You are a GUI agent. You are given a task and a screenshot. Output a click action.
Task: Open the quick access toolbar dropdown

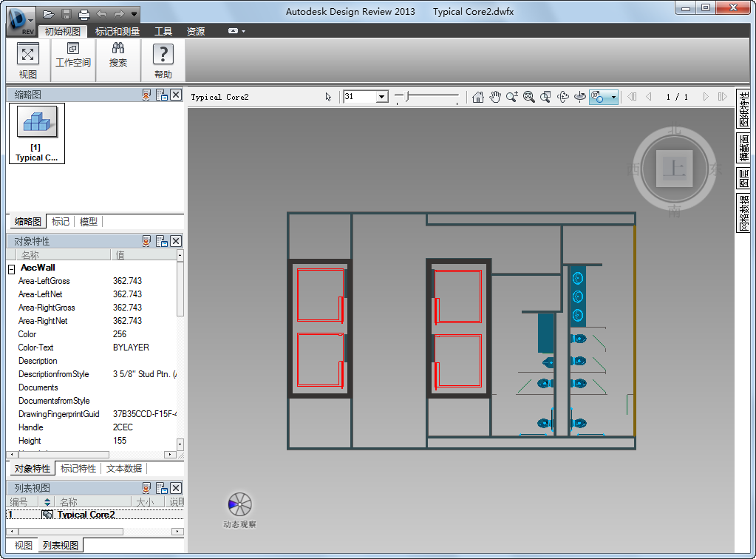click(134, 15)
